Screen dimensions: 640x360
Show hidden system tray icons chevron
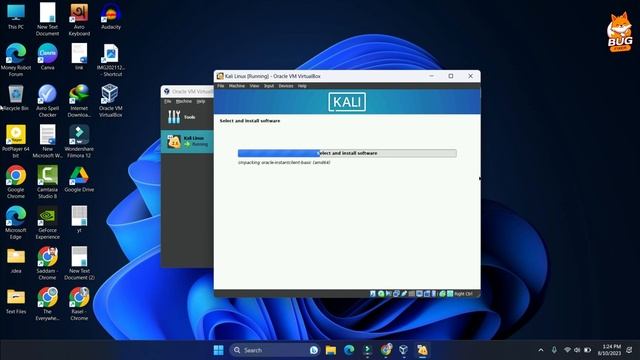pyautogui.click(x=541, y=350)
